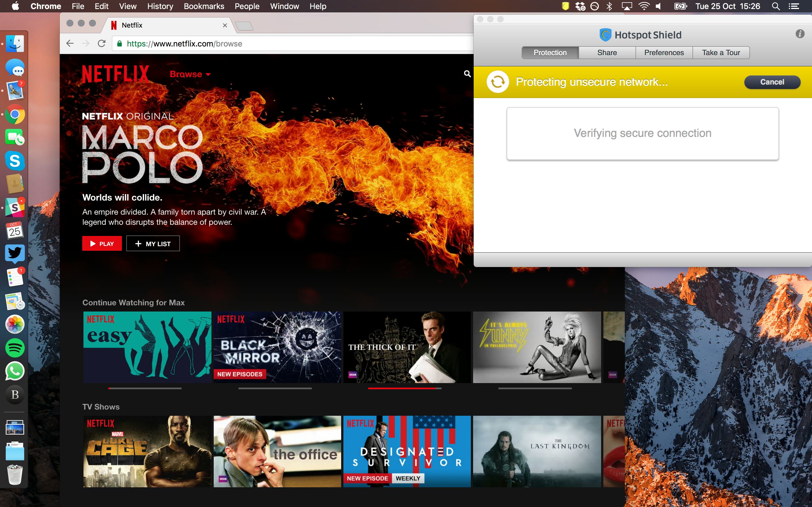Cancel the Hotspot Shield connection
Viewport: 812px width, 507px height.
772,82
